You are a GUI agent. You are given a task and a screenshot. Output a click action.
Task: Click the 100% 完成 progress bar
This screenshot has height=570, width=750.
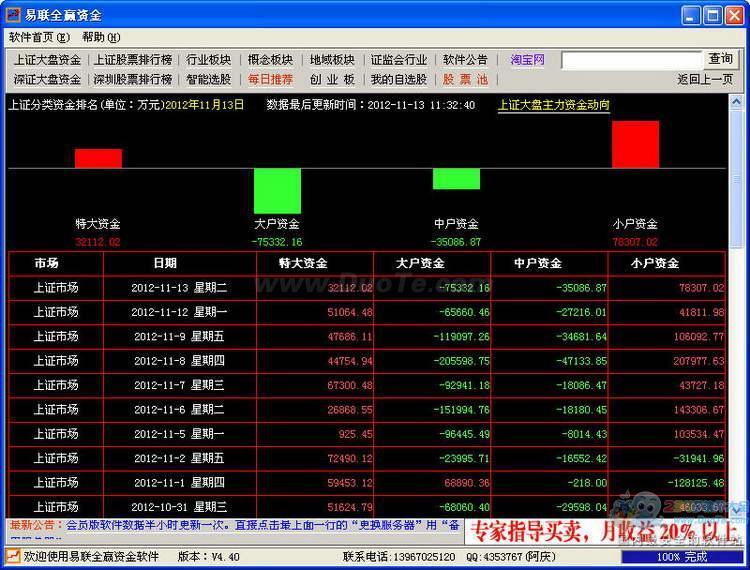coord(682,557)
